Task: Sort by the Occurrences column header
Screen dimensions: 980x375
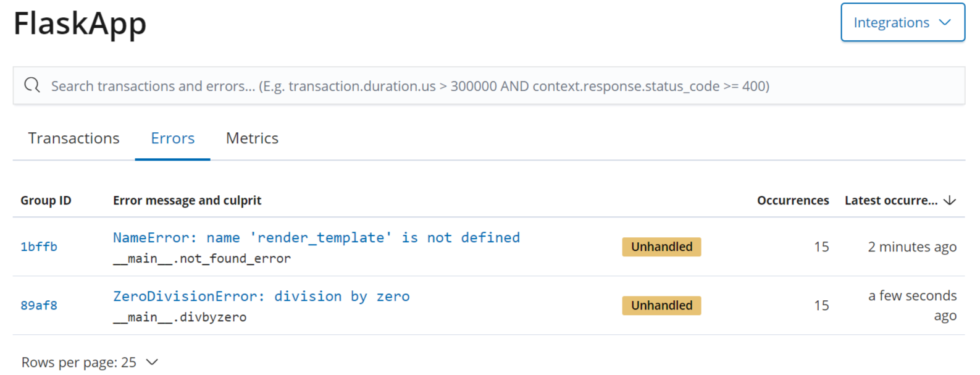Action: (x=793, y=200)
